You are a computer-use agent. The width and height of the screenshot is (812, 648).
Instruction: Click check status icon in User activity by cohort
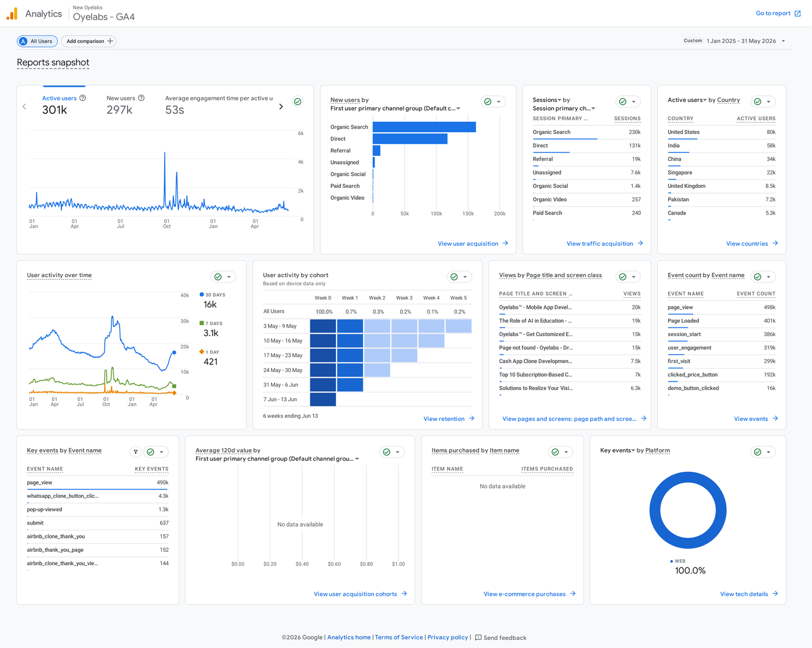(454, 276)
